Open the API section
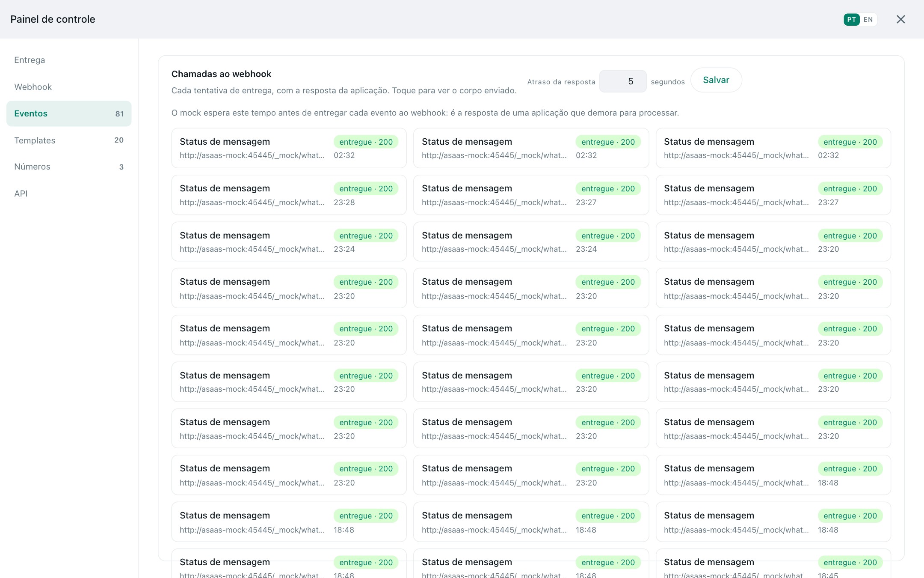924x578 pixels. pyautogui.click(x=69, y=194)
